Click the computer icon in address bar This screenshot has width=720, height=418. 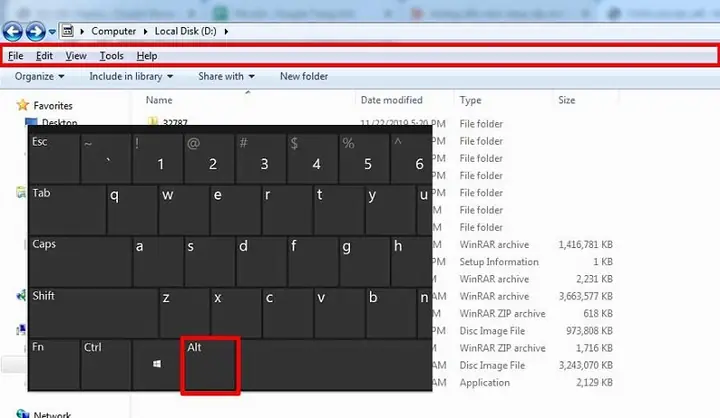68,31
